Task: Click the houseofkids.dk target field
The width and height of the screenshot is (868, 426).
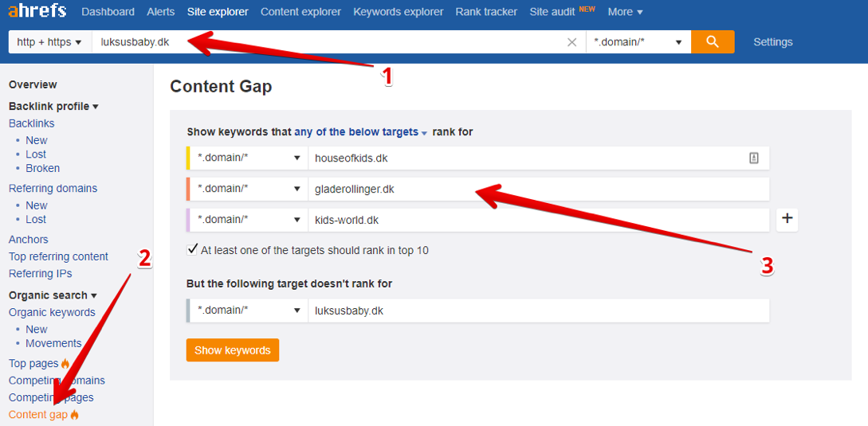Action: point(538,158)
